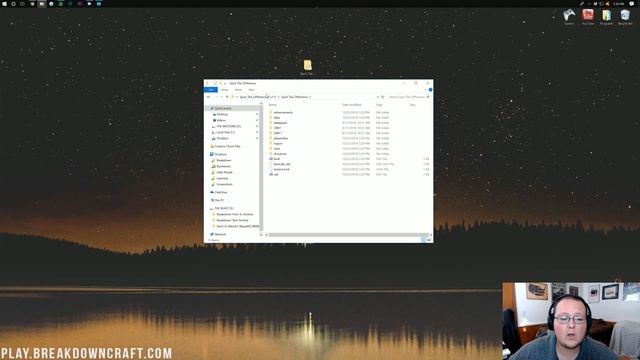
Task: Open the Programs desktop folder
Action: pyautogui.click(x=607, y=16)
